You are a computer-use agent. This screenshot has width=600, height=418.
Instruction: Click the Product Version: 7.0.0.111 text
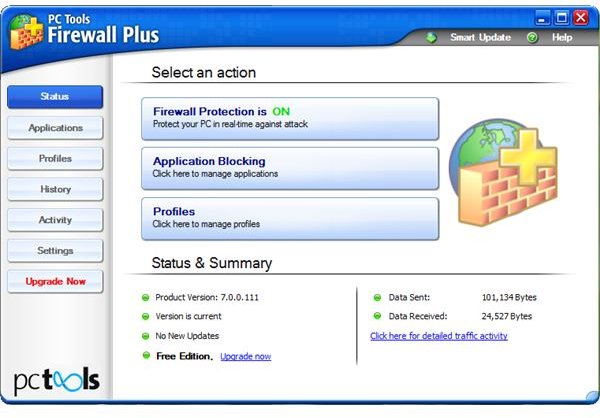pyautogui.click(x=207, y=297)
